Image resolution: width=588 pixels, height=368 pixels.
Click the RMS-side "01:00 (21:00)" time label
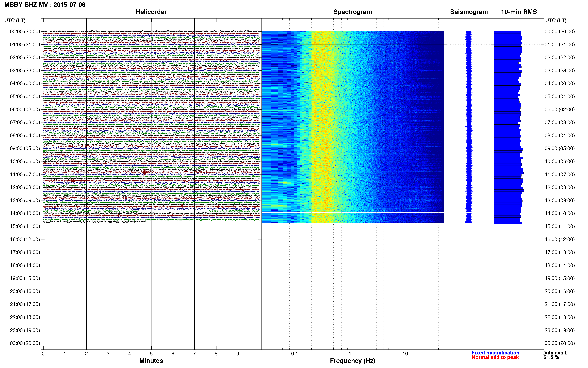click(x=560, y=45)
